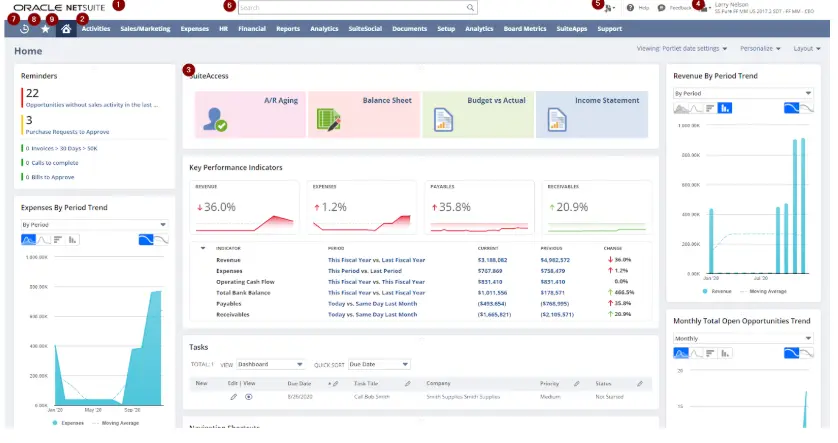The width and height of the screenshot is (838, 443).
Task: Open the Tasks View Dashboard dropdown
Action: pos(270,364)
